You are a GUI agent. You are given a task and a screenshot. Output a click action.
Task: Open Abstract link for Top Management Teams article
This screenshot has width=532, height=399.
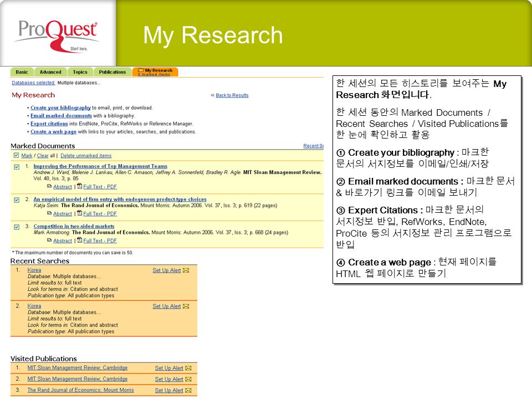point(63,187)
